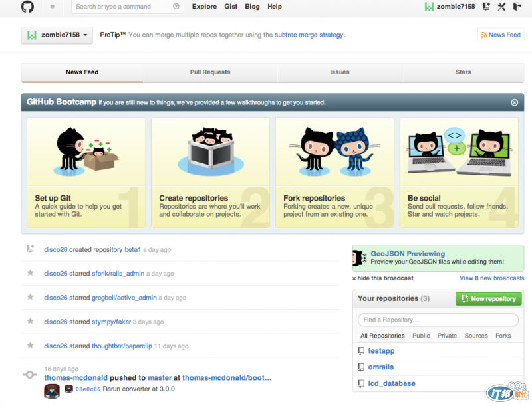This screenshot has height=406, width=532.
Task: Open Gist in top navigation
Action: coord(231,7)
